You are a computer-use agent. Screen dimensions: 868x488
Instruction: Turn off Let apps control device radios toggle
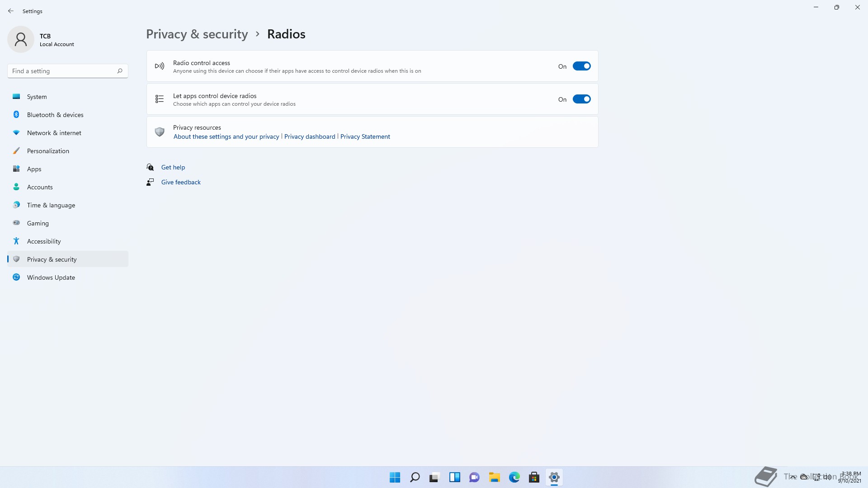[581, 99]
